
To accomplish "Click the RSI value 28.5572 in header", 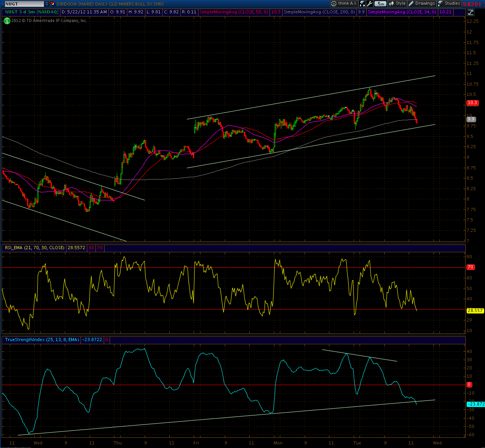I will click(x=76, y=248).
